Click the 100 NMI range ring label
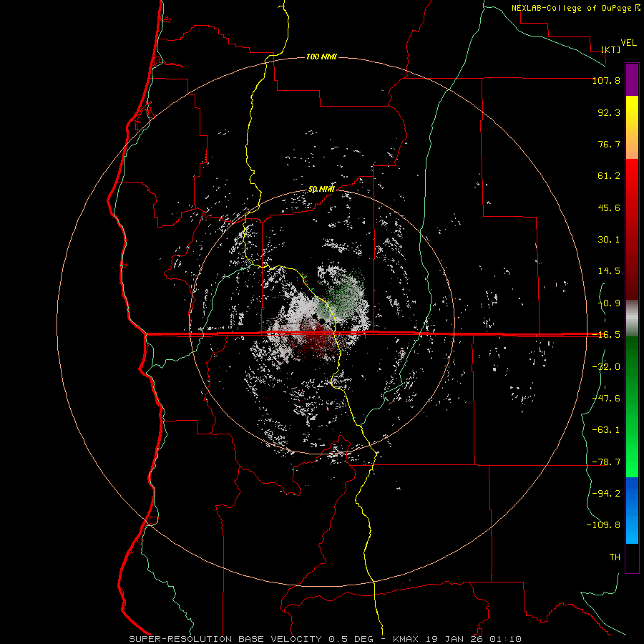The width and height of the screenshot is (644, 644). (x=321, y=57)
